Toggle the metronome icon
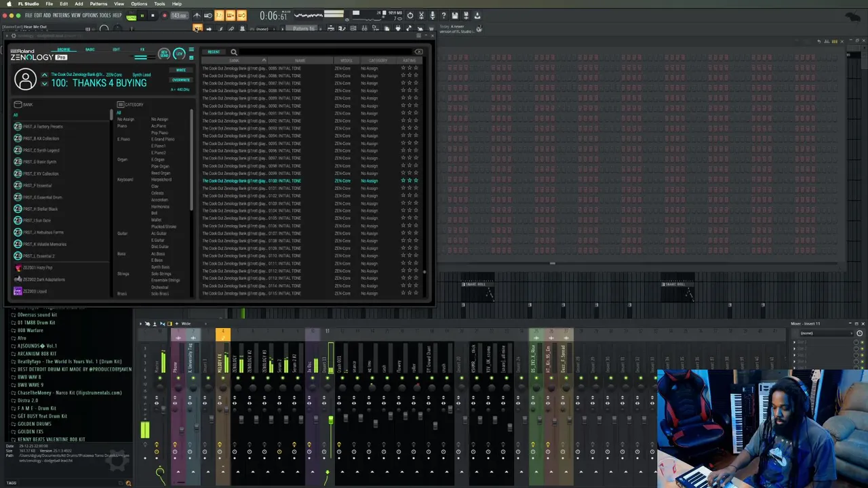The width and height of the screenshot is (868, 488). point(197,15)
